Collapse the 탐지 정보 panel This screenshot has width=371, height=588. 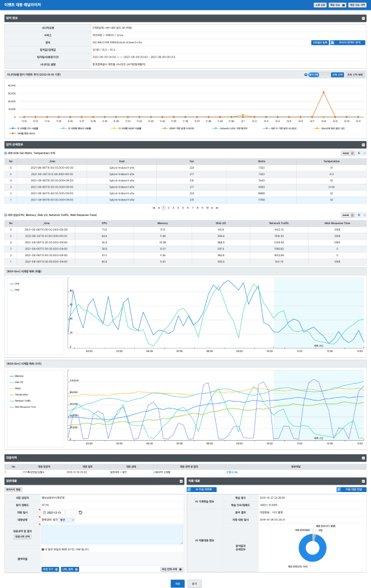point(362,19)
